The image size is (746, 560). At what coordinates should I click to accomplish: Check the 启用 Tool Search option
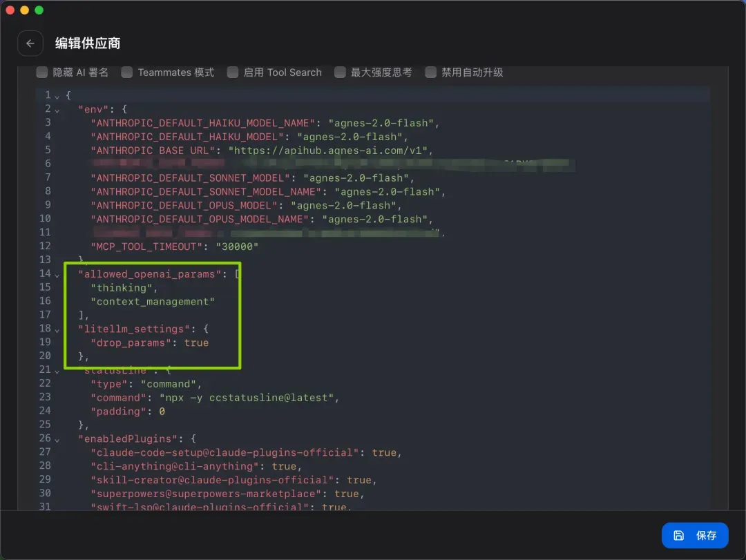coord(232,73)
